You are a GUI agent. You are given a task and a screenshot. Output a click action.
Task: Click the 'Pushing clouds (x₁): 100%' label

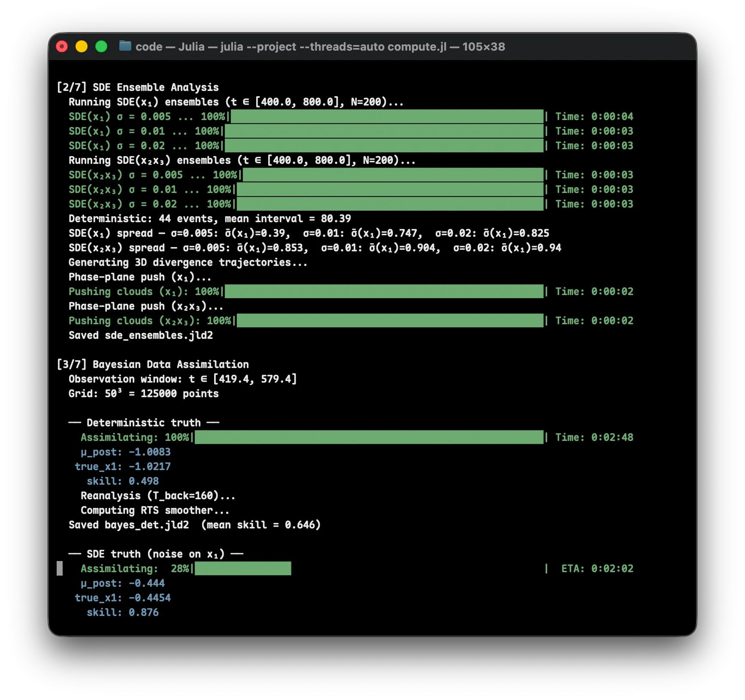(144, 292)
